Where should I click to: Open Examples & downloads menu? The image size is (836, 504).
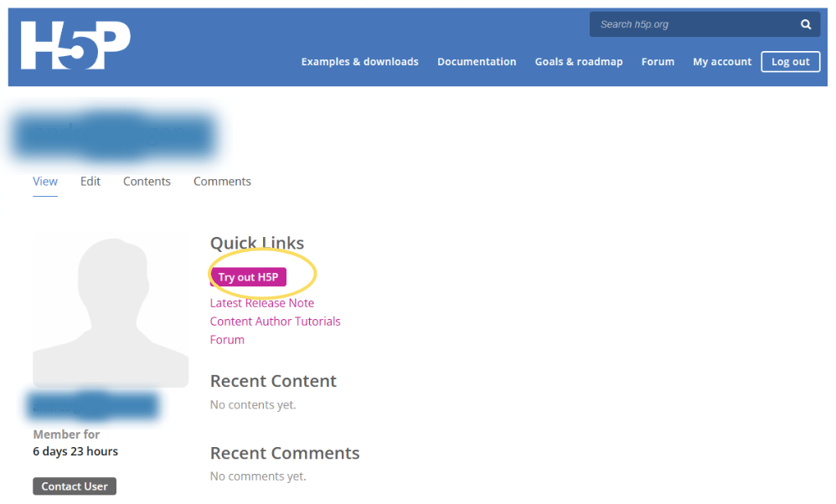click(360, 62)
